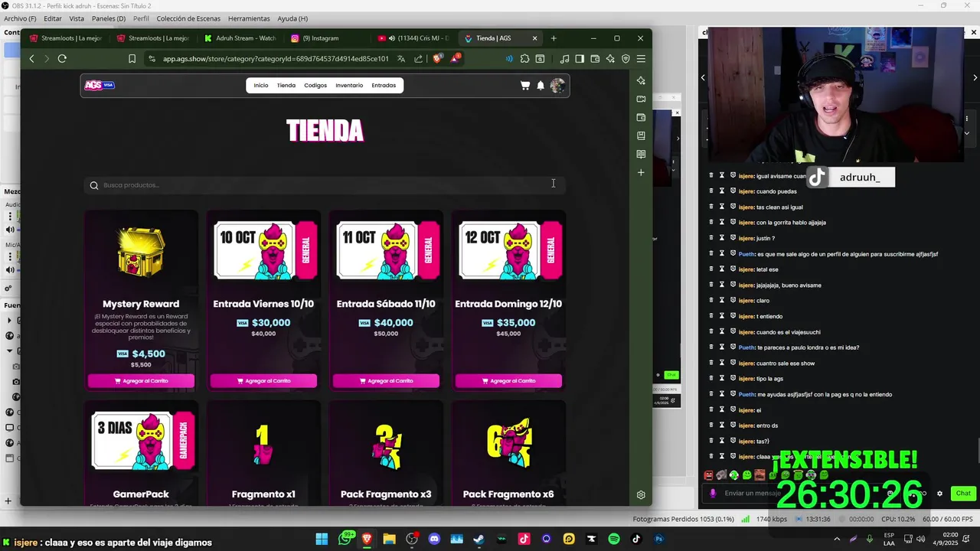Reload the browser page

click(x=62, y=59)
